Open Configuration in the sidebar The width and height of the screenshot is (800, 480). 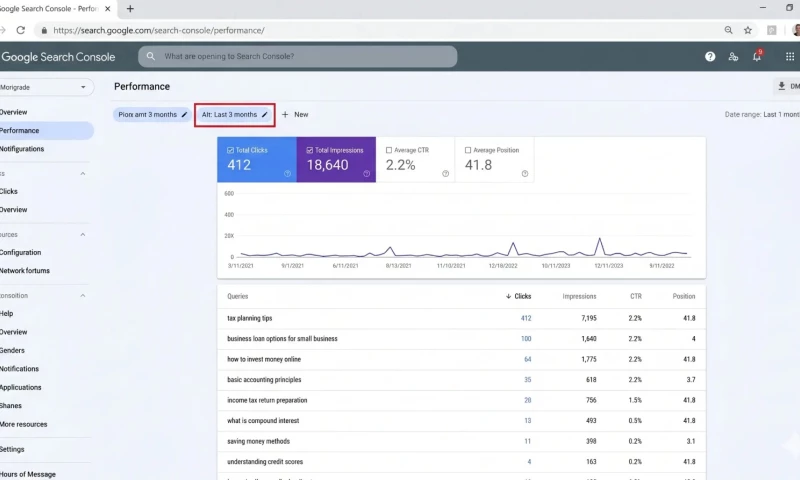pyautogui.click(x=20, y=252)
